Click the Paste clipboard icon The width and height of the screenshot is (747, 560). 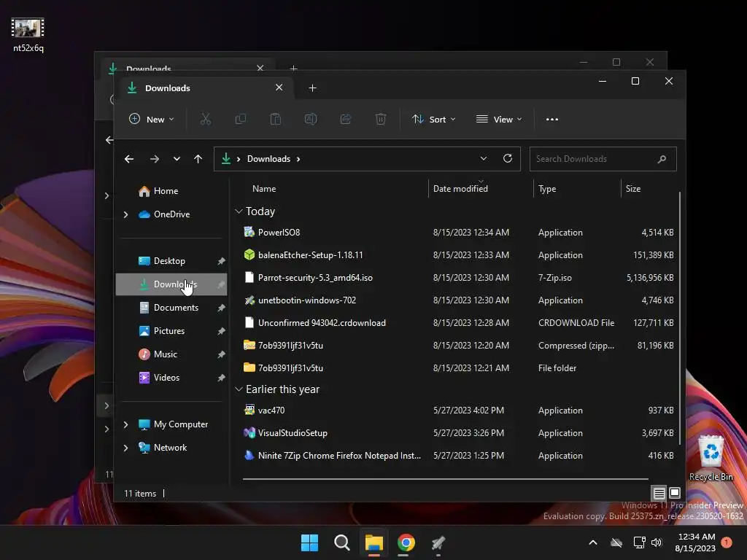click(275, 119)
